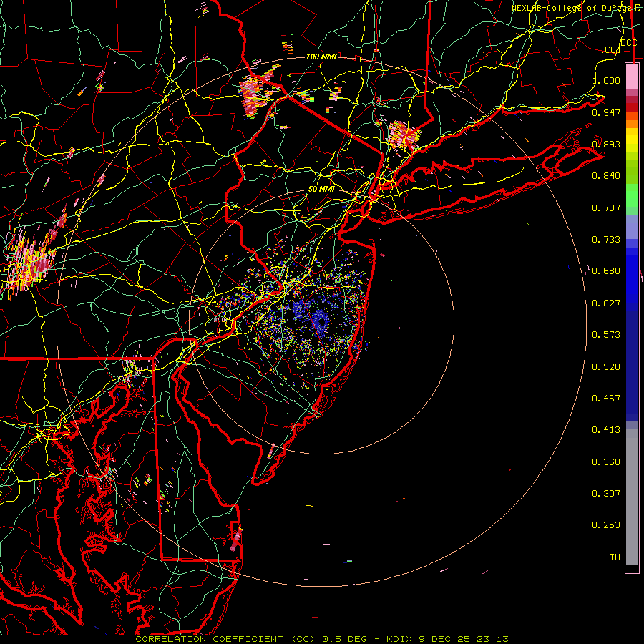Select the 0.840 legend value

tap(606, 176)
